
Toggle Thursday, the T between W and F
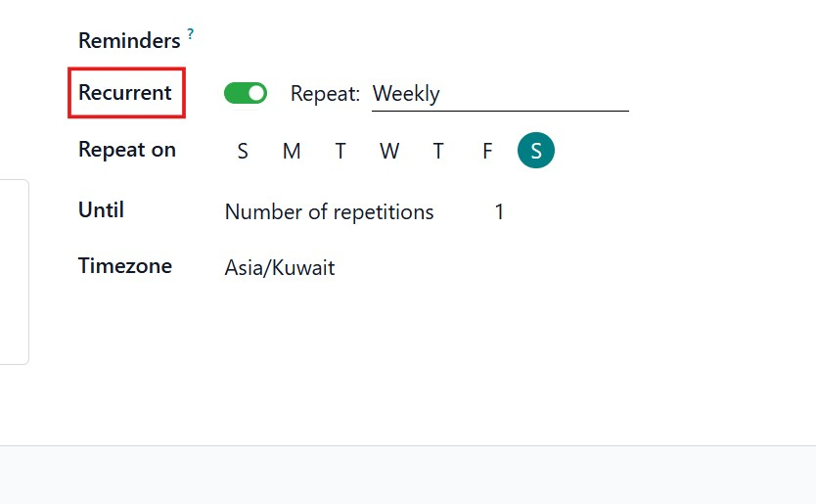[x=438, y=151]
